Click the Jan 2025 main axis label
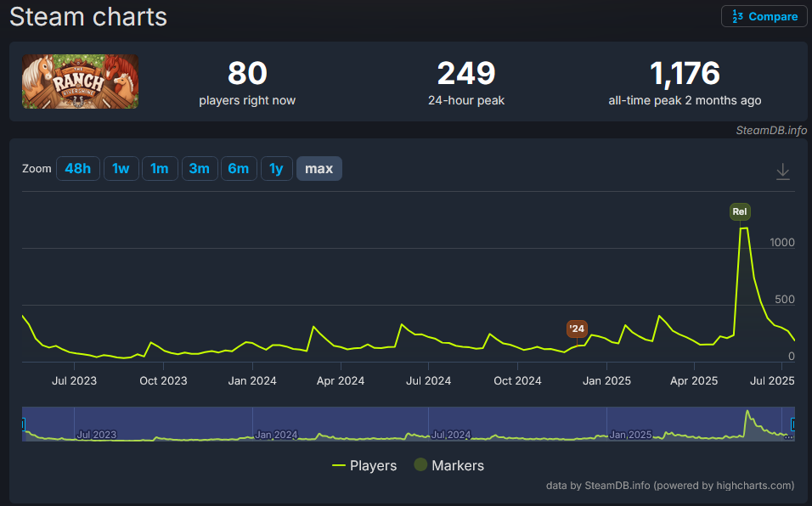812x506 pixels. (x=606, y=381)
